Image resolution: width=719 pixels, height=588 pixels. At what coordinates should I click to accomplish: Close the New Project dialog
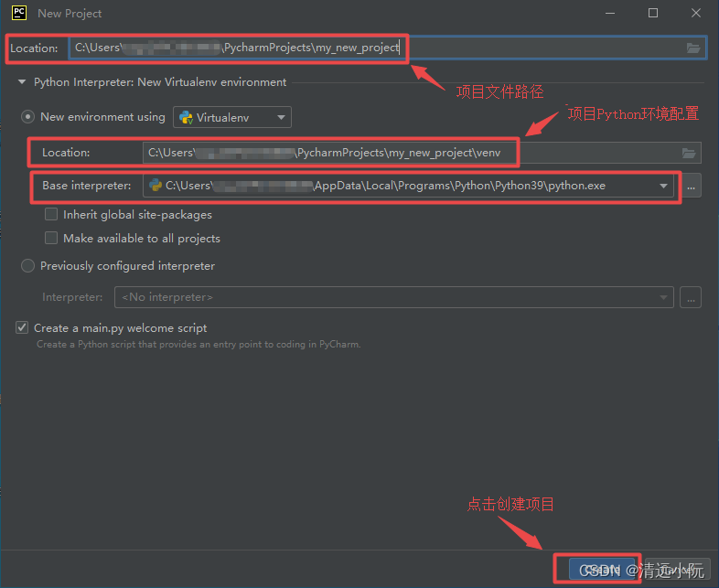point(695,14)
